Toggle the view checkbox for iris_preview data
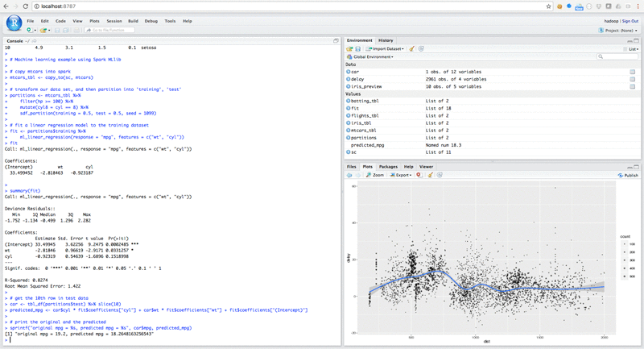 (x=633, y=86)
